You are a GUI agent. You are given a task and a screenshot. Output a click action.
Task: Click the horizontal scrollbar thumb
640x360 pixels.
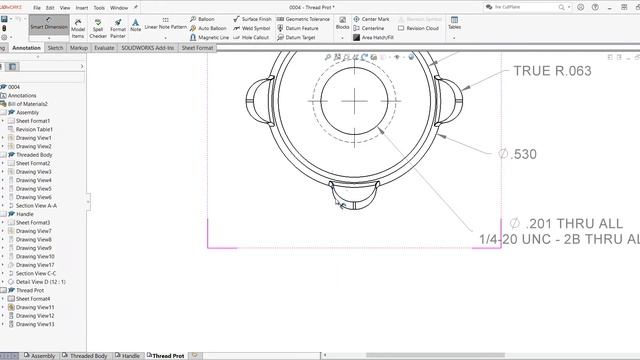[x=435, y=355]
